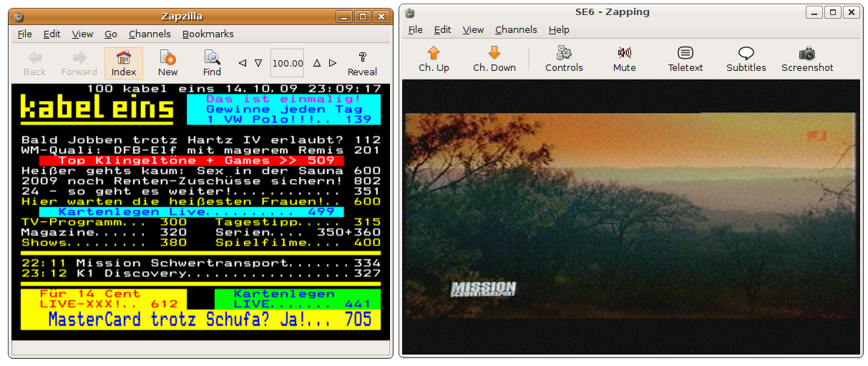The height and width of the screenshot is (366, 868).
Task: Click the New toolbar button in Zapzilla
Action: point(168,63)
